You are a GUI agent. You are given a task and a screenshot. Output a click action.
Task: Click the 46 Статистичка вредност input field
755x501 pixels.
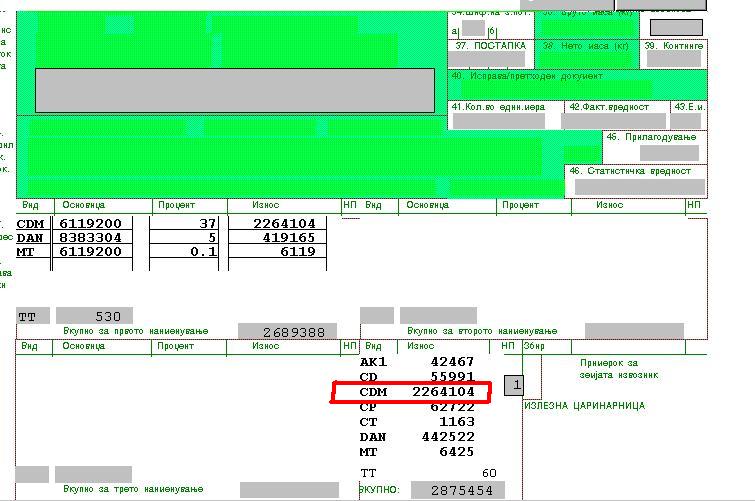pyautogui.click(x=646, y=187)
